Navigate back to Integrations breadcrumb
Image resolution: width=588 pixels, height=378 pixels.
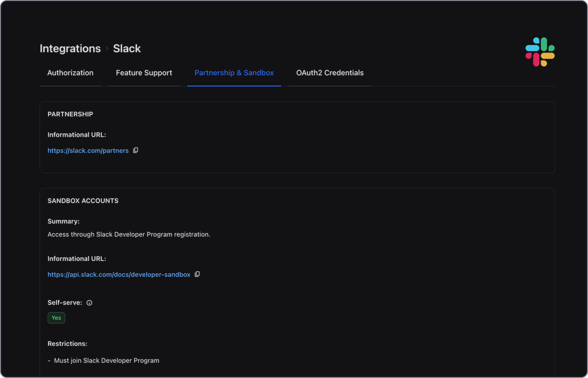(70, 49)
